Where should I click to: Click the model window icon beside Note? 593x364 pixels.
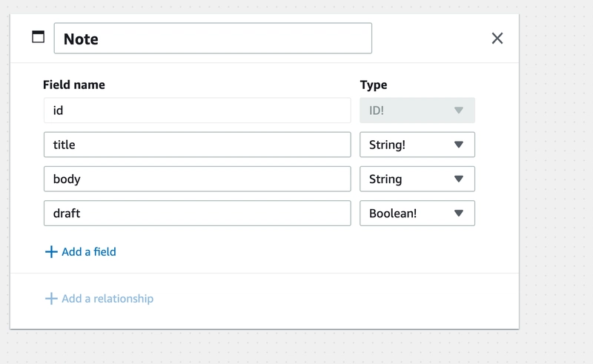[38, 37]
